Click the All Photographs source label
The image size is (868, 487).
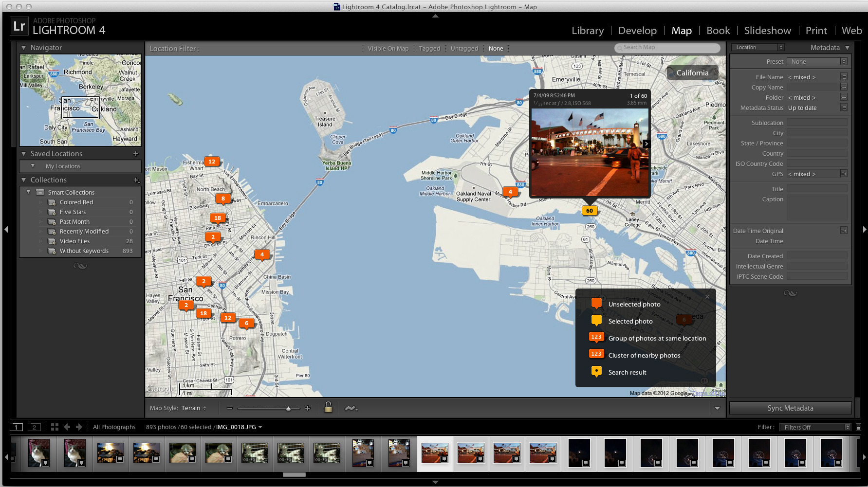114,427
